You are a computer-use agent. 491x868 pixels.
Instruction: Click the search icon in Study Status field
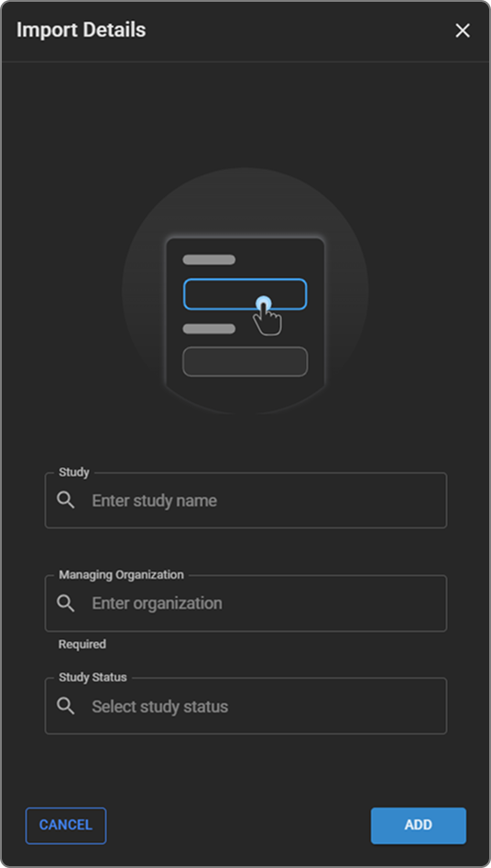point(66,706)
